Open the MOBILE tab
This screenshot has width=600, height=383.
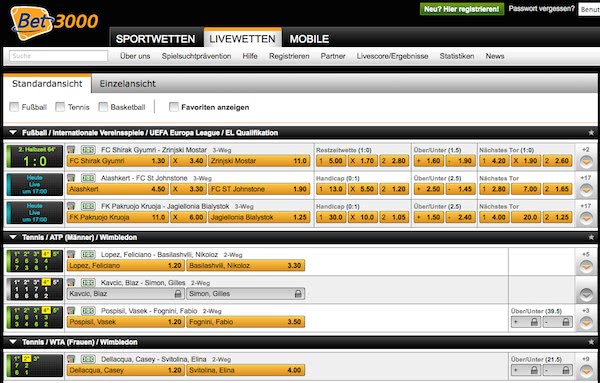tap(309, 39)
